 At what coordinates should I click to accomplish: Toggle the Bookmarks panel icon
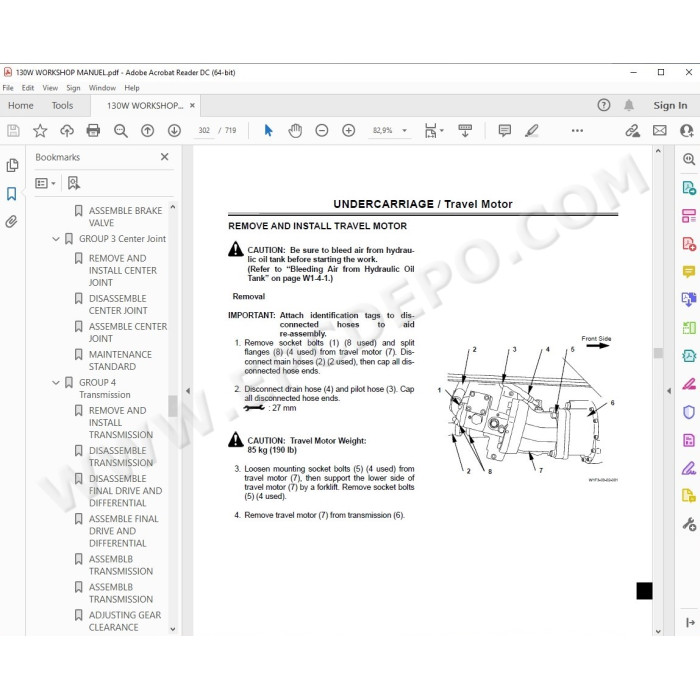12,194
